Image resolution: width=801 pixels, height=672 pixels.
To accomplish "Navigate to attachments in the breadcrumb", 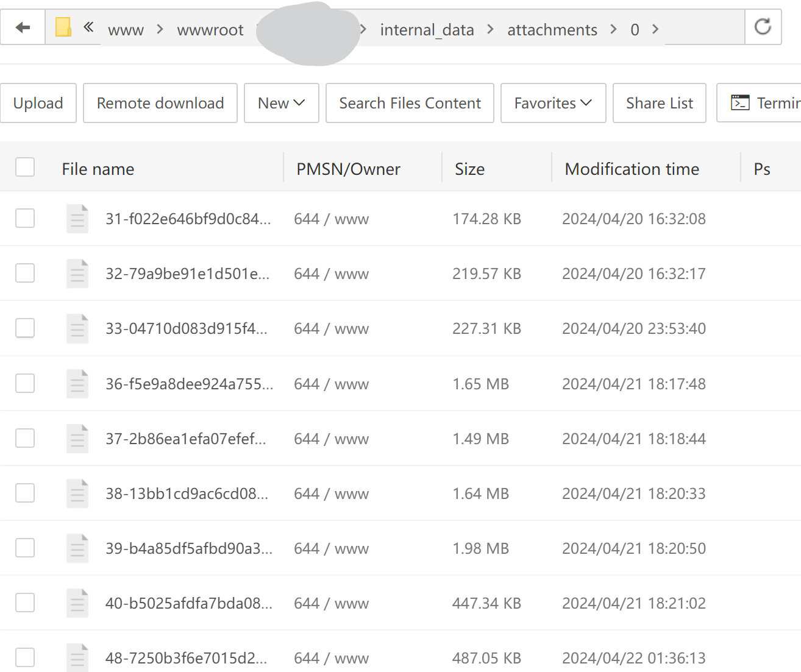I will pyautogui.click(x=552, y=30).
